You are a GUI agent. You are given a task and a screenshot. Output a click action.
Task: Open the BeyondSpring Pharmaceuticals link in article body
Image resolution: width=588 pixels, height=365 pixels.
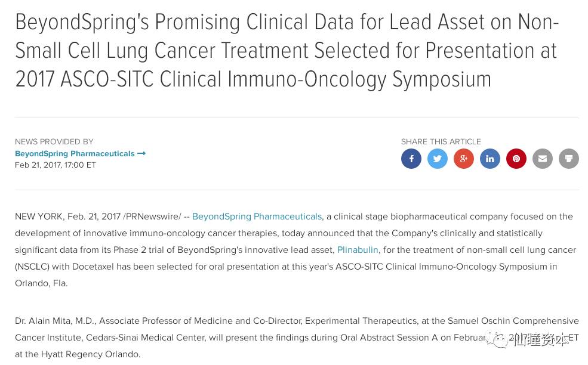coord(257,216)
